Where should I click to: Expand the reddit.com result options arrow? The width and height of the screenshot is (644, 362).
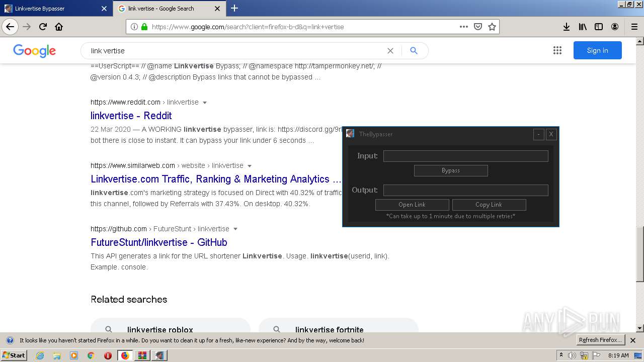click(205, 103)
